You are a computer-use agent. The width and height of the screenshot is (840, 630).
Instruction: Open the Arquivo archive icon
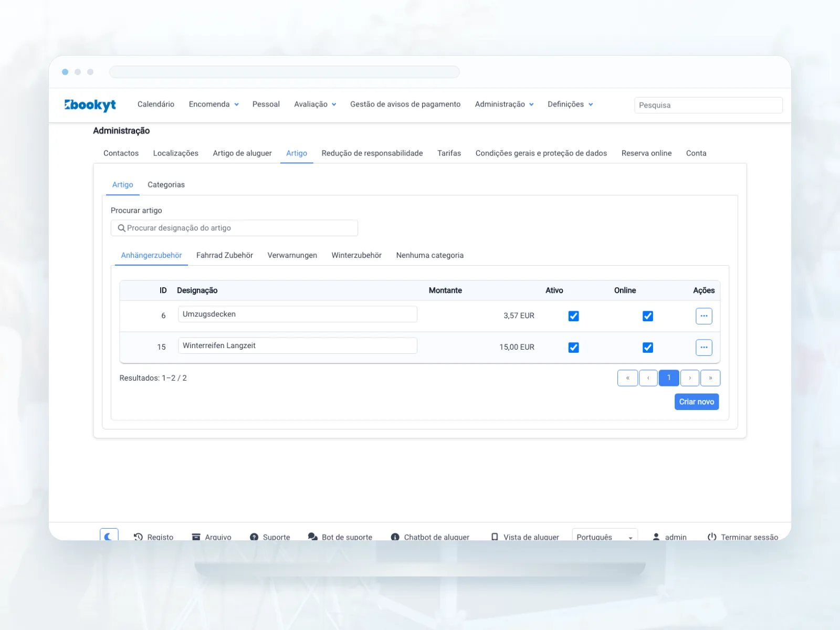click(x=196, y=537)
